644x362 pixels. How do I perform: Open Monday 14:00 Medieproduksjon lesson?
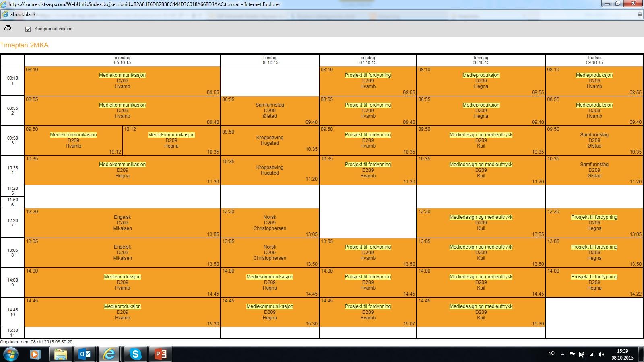pos(122,282)
